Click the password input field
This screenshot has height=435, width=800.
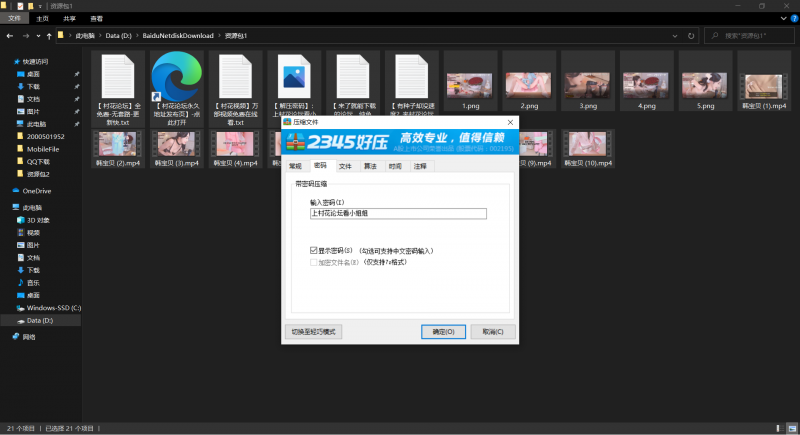pyautogui.click(x=398, y=213)
